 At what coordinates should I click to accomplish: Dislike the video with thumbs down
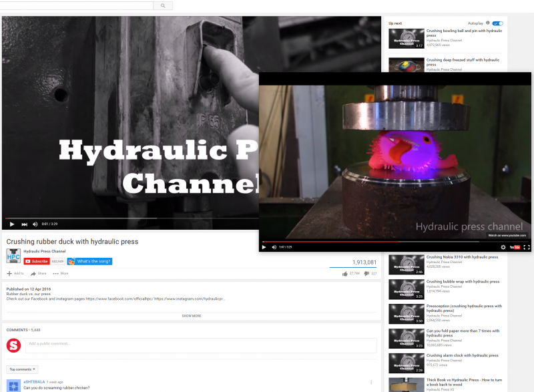(367, 273)
